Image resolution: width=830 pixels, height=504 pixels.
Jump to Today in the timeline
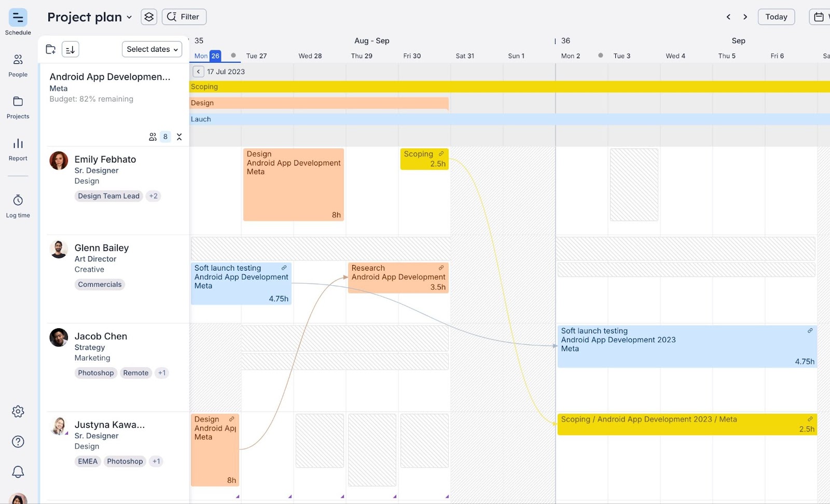[776, 17]
